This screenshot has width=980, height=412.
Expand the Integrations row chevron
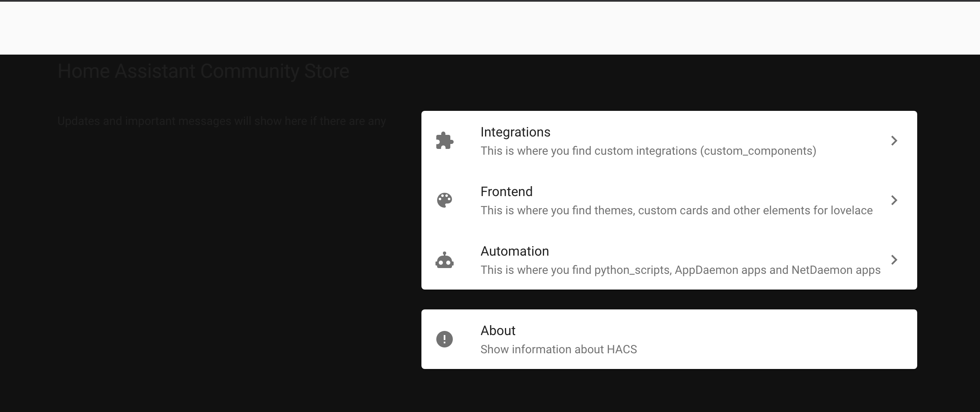[x=894, y=141]
